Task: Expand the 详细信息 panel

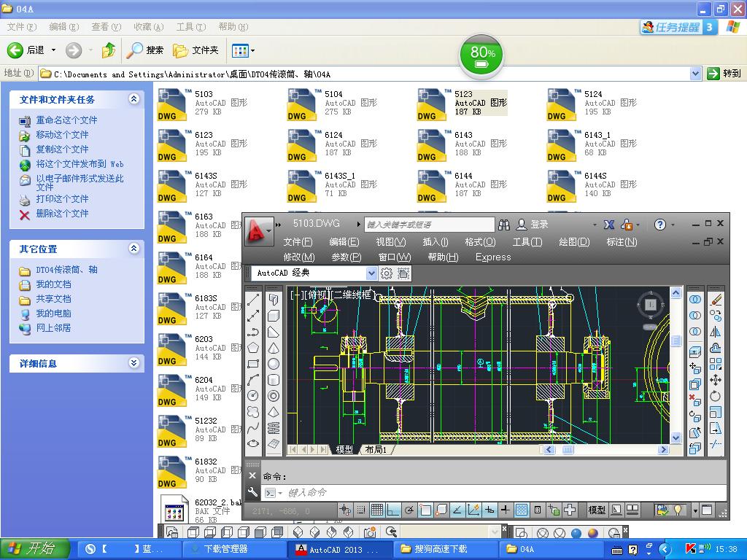Action: click(133, 363)
